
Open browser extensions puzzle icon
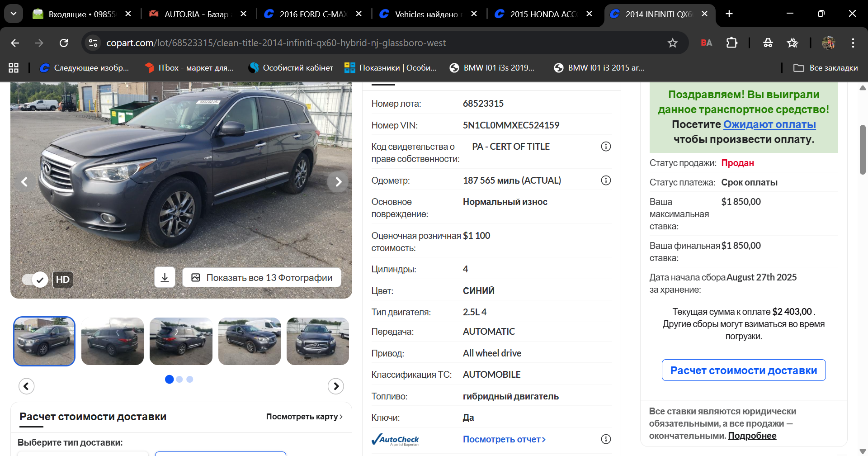point(731,43)
